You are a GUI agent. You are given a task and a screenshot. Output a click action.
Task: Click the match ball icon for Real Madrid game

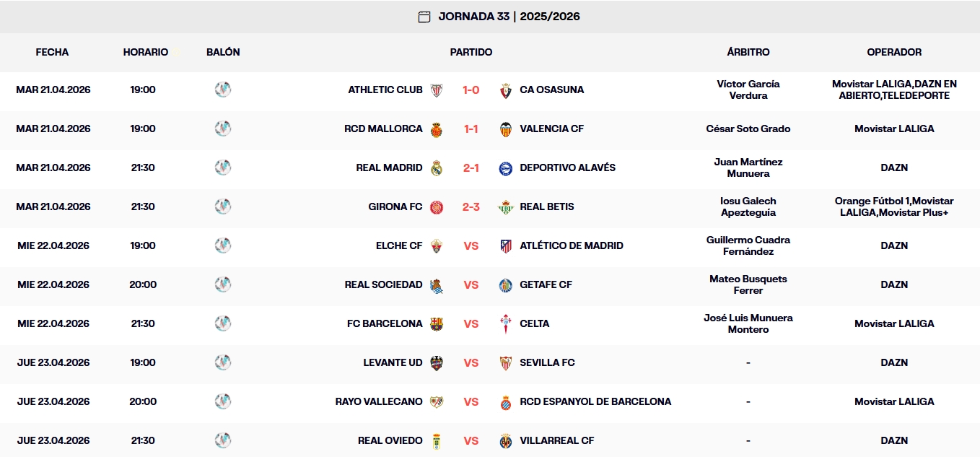point(224,167)
